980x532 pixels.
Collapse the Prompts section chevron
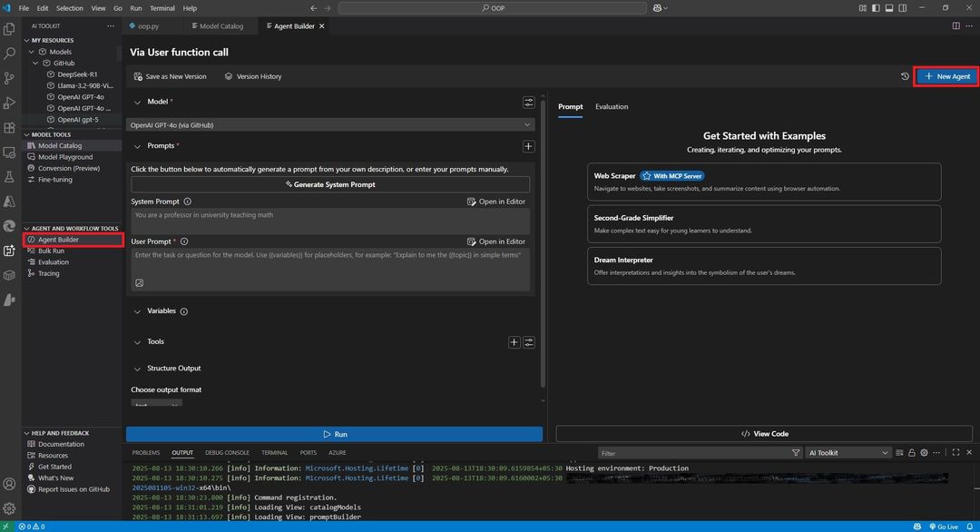(x=138, y=146)
